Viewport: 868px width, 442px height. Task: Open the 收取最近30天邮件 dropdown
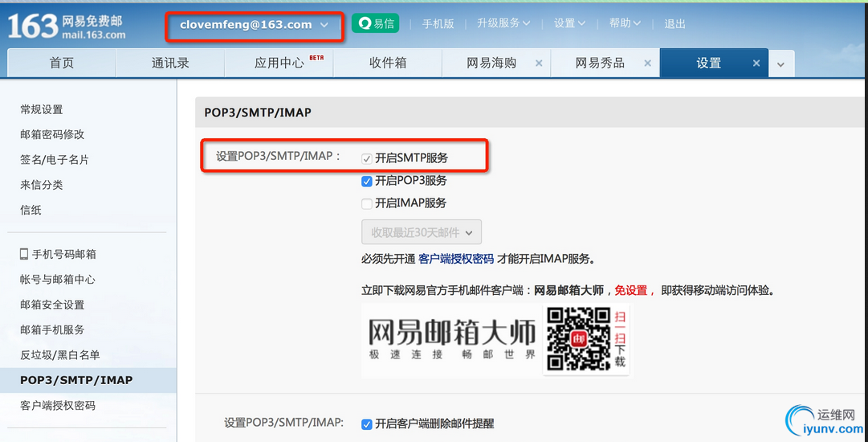(x=422, y=232)
